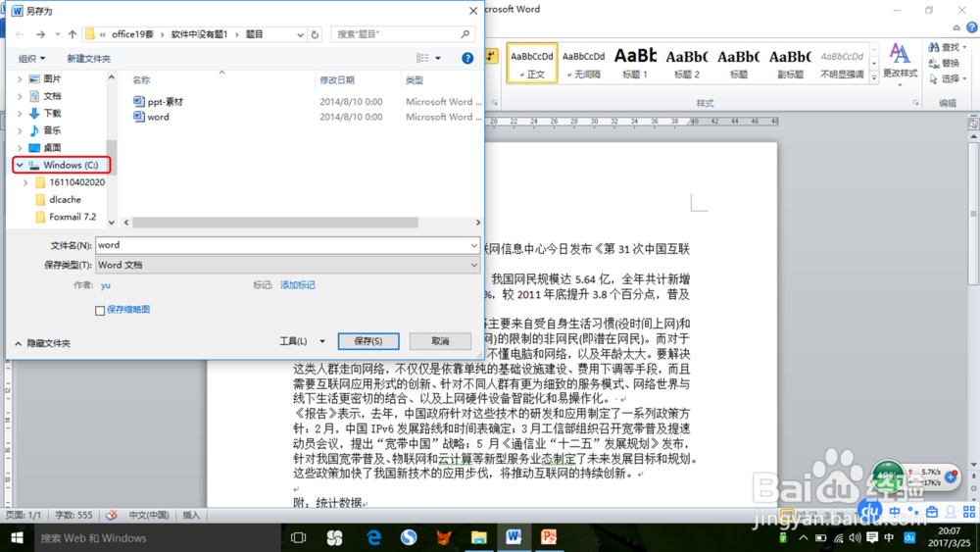
Task: Open File Explorer from taskbar
Action: (479, 537)
